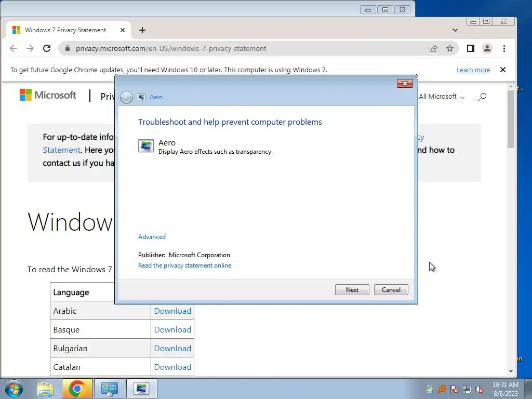Viewport: 532px width, 399px height.
Task: Open the muted volume tray icon
Action: (x=480, y=389)
